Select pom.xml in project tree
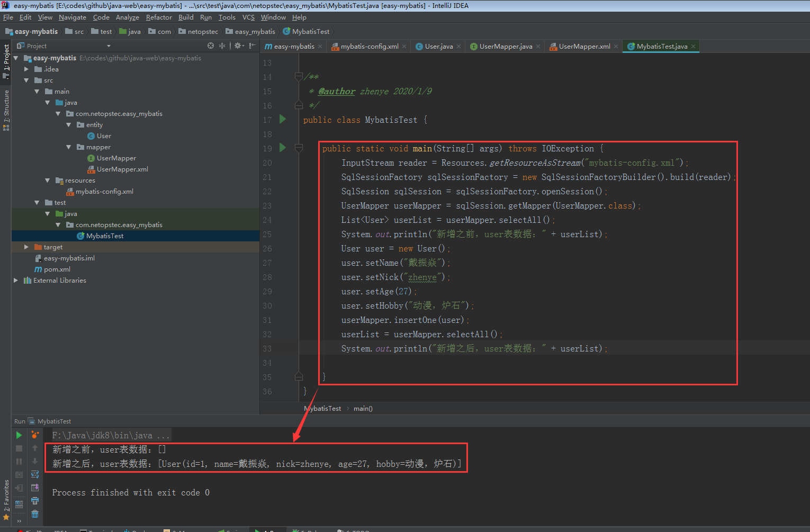The width and height of the screenshot is (810, 532). 52,269
